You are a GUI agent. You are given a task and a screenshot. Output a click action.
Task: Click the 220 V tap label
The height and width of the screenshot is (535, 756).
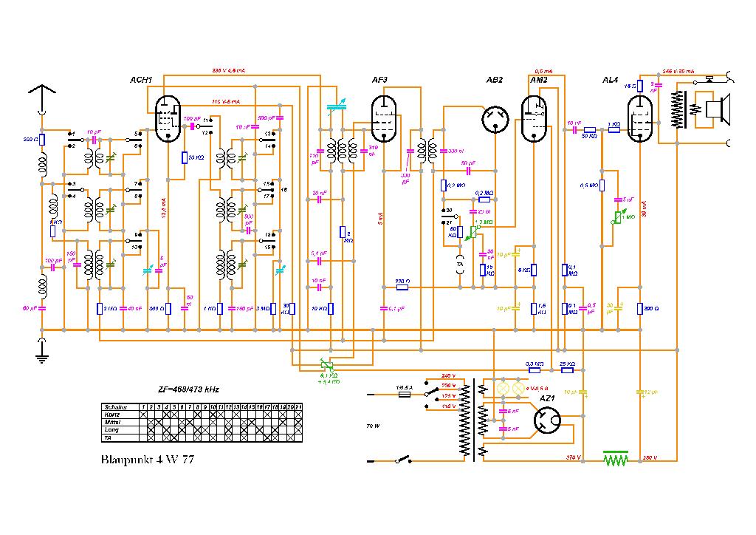[448, 386]
